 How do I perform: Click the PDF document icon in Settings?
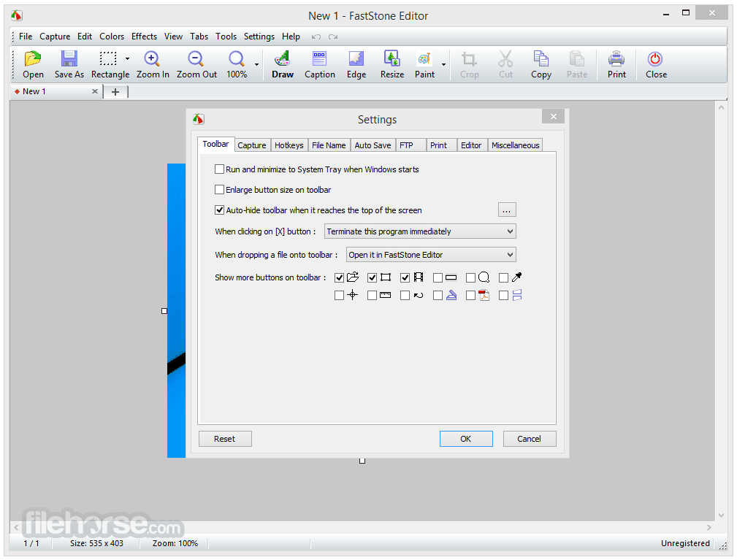coord(484,296)
